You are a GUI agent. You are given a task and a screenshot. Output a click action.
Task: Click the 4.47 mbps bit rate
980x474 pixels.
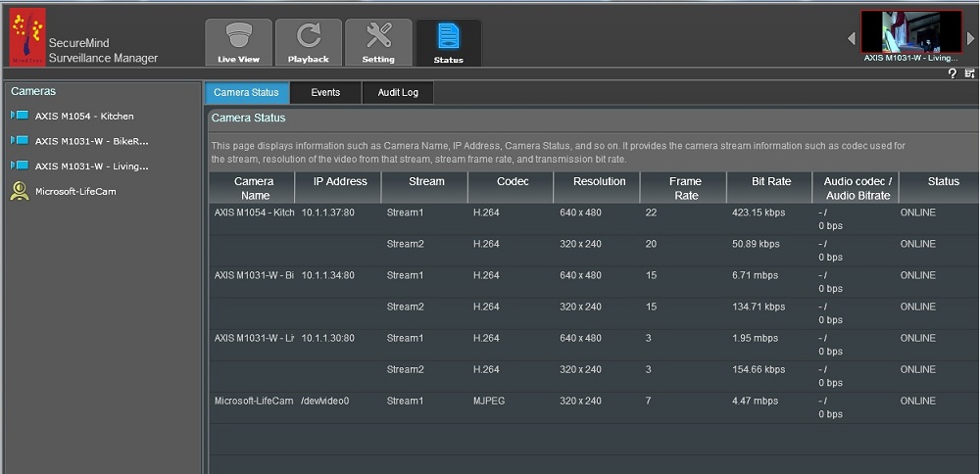point(755,401)
